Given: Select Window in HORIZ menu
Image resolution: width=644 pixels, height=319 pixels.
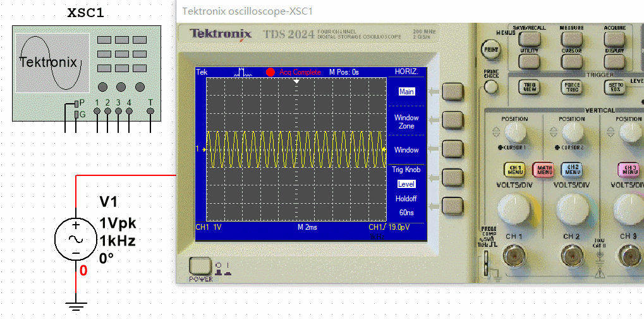Looking at the screenshot, I should (406, 150).
